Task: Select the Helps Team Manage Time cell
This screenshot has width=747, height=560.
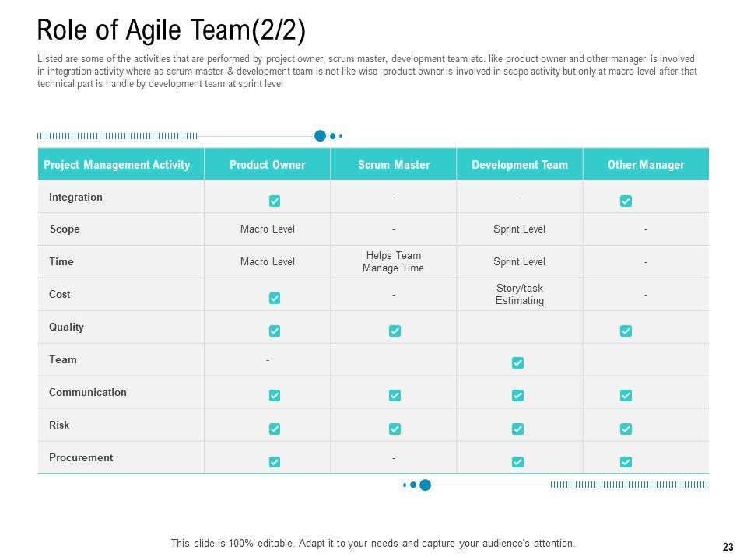Action: point(393,261)
